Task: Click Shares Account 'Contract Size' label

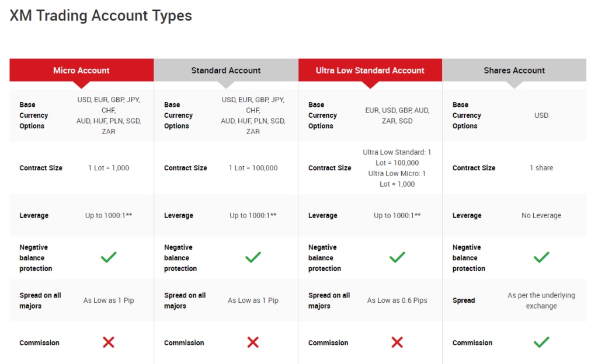Action: pyautogui.click(x=474, y=168)
